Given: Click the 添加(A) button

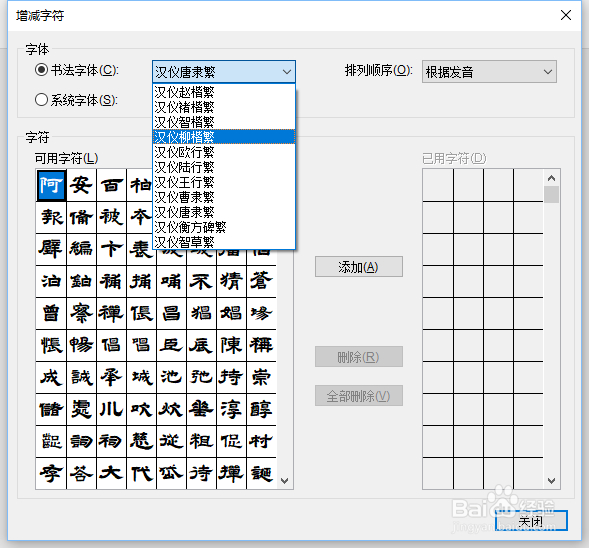Looking at the screenshot, I should pos(359,267).
